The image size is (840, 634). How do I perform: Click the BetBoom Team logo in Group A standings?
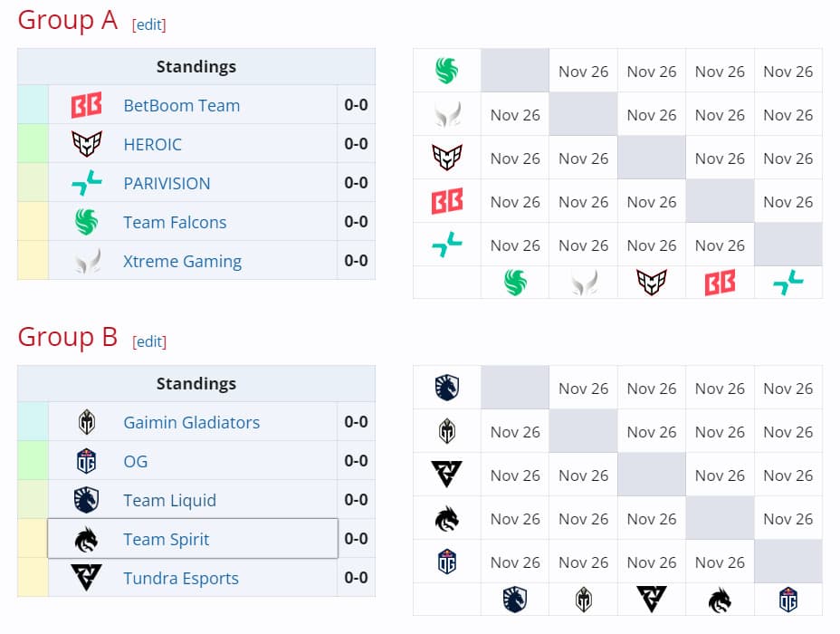point(87,105)
